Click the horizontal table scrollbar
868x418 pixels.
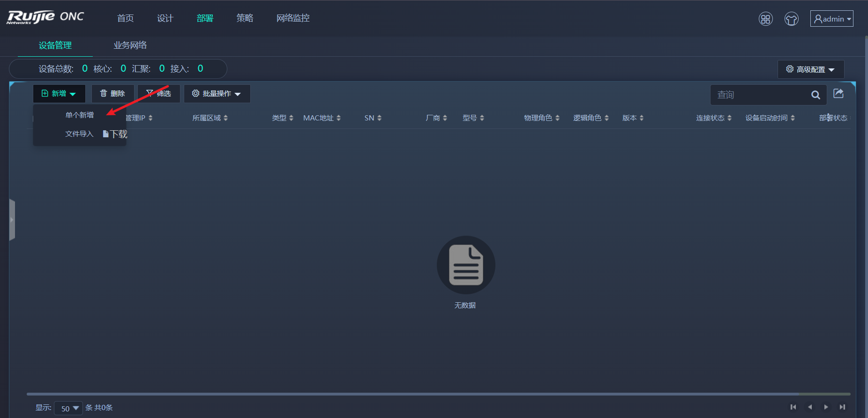(412, 394)
